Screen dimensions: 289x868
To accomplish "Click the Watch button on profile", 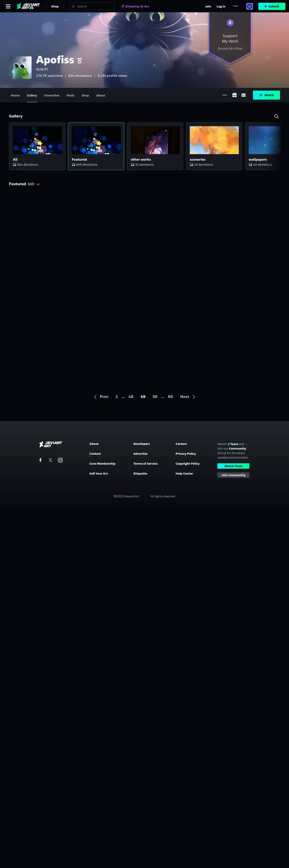I will click(x=266, y=95).
